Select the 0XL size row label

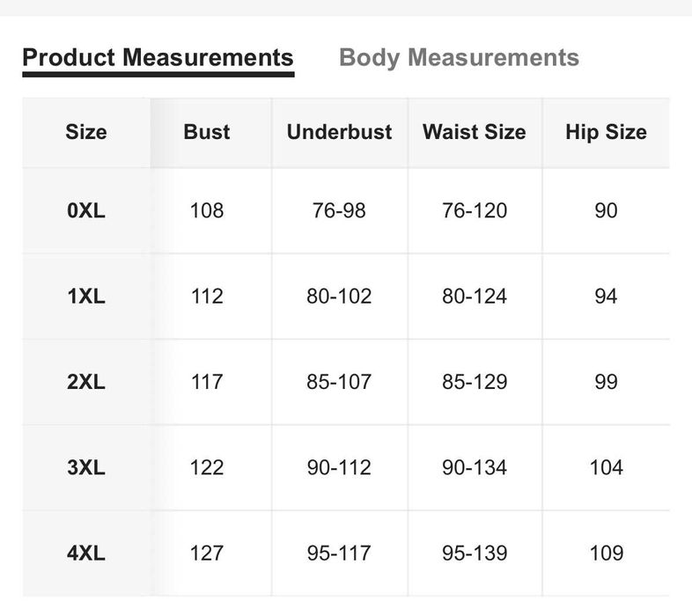[x=86, y=211]
